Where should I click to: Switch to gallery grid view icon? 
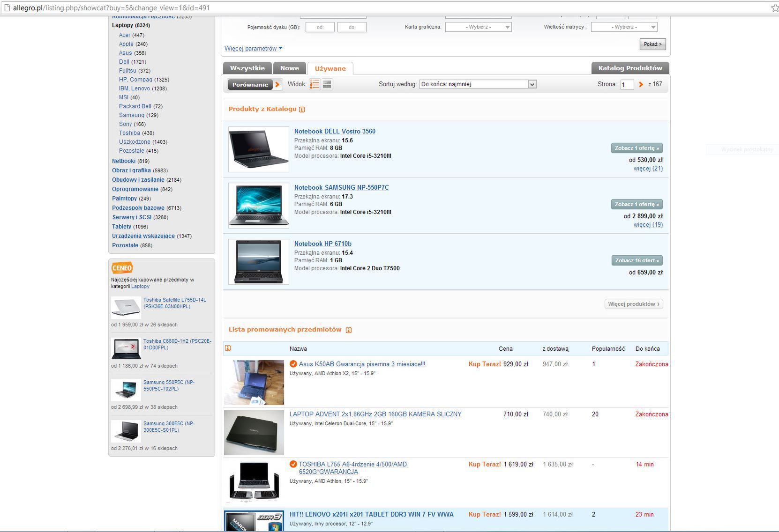327,84
